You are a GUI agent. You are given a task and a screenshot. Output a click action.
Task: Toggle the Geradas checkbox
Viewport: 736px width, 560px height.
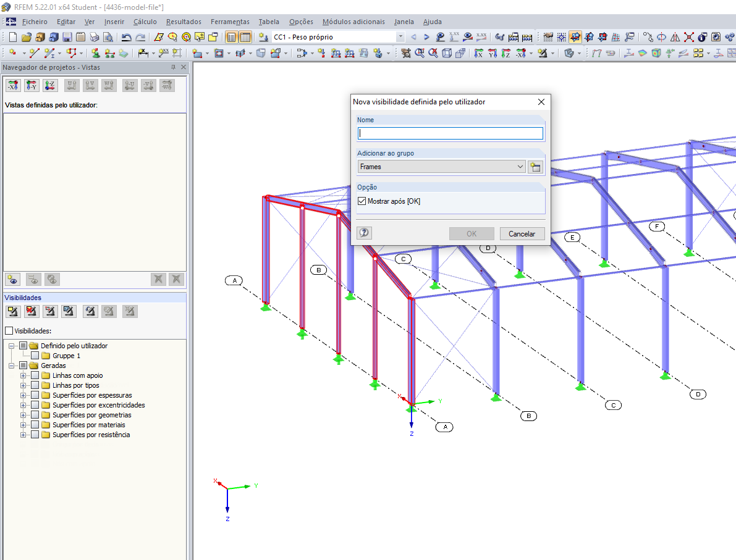click(23, 366)
